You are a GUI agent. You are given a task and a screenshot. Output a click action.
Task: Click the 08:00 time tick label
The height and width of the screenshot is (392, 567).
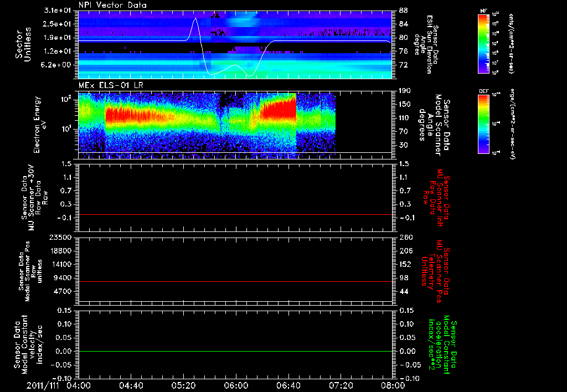[393, 385]
